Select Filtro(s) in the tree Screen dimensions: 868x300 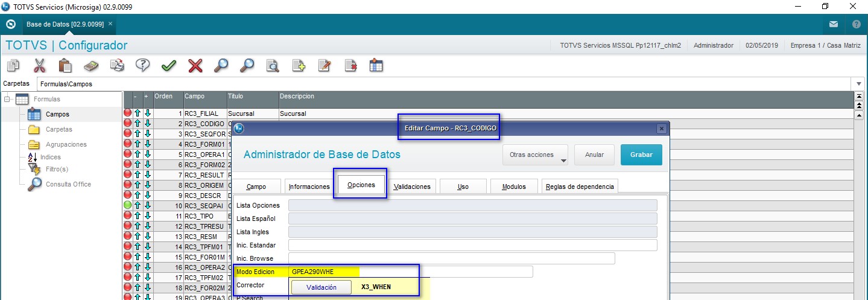(57, 169)
